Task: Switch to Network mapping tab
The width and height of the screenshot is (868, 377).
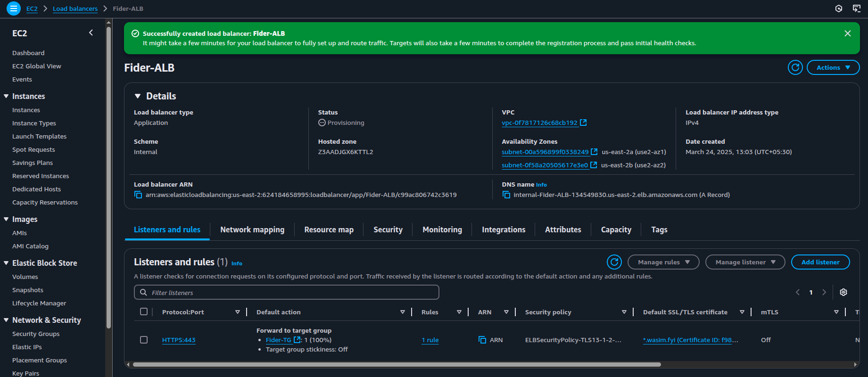Action: click(252, 229)
